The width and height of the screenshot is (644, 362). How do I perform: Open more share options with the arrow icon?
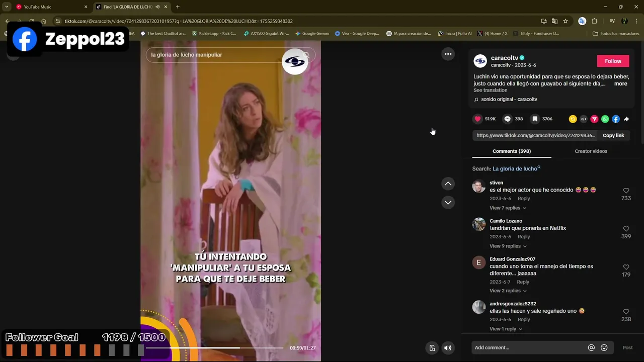(626, 119)
